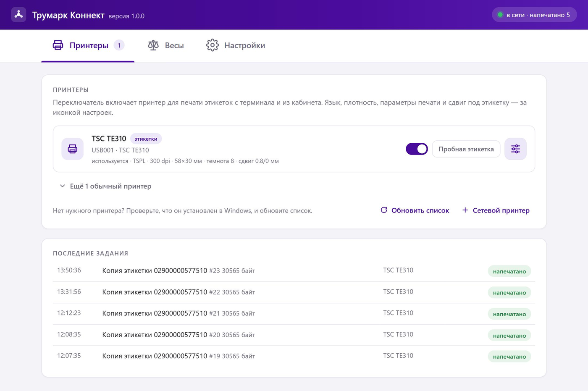Click the TSC TE310 printer name in job #23 row

click(398, 270)
